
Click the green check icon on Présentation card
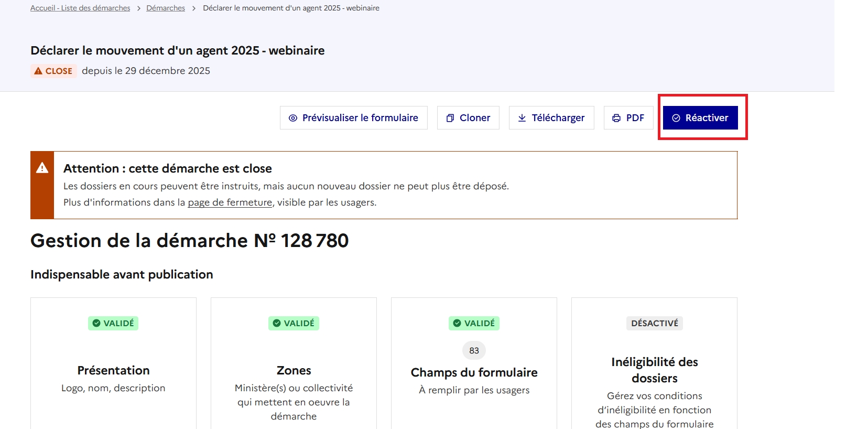tap(96, 323)
